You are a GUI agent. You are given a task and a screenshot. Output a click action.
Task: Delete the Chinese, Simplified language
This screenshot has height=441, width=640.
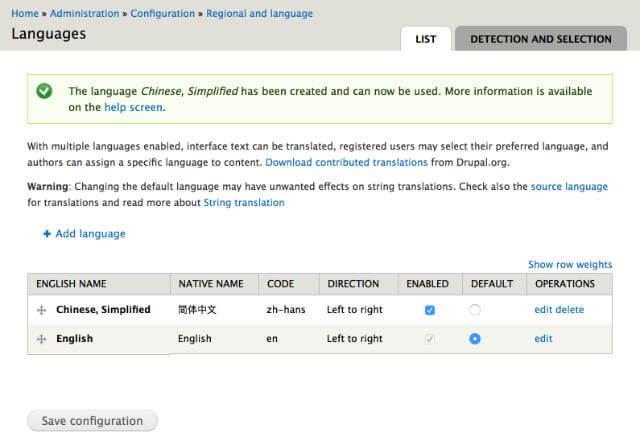[570, 310]
